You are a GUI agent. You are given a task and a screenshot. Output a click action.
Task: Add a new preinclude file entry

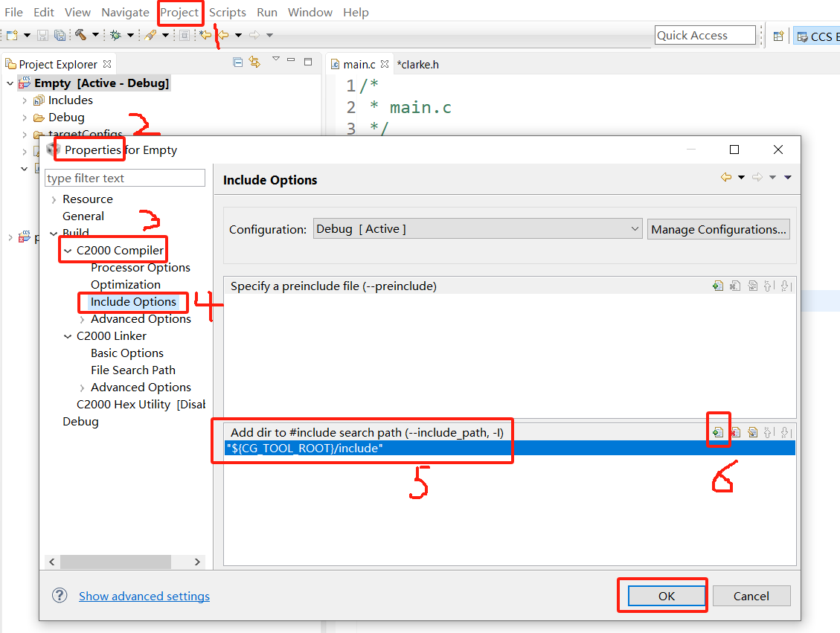[x=717, y=285]
